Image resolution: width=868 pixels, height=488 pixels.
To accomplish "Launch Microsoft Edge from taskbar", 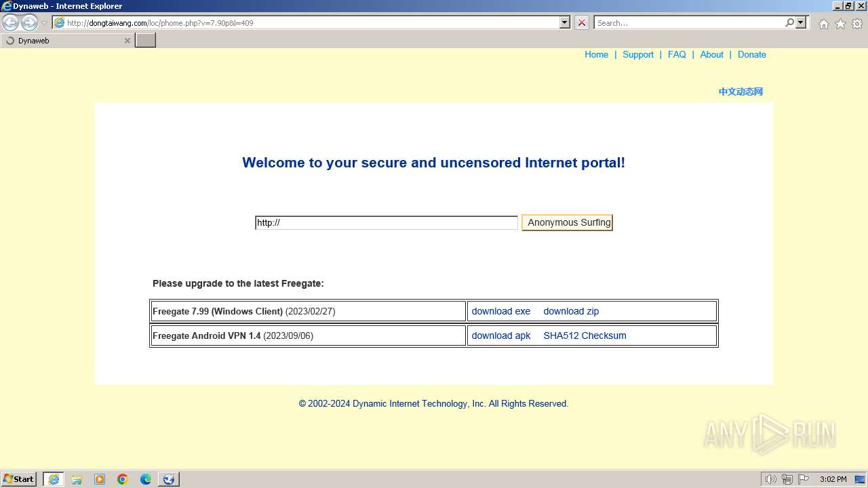I will click(x=146, y=479).
